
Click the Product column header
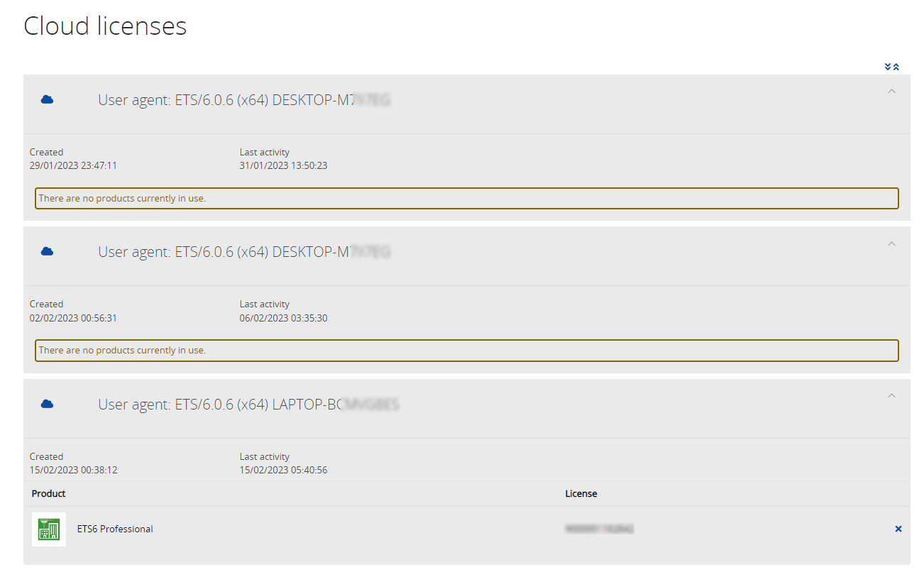coord(48,493)
